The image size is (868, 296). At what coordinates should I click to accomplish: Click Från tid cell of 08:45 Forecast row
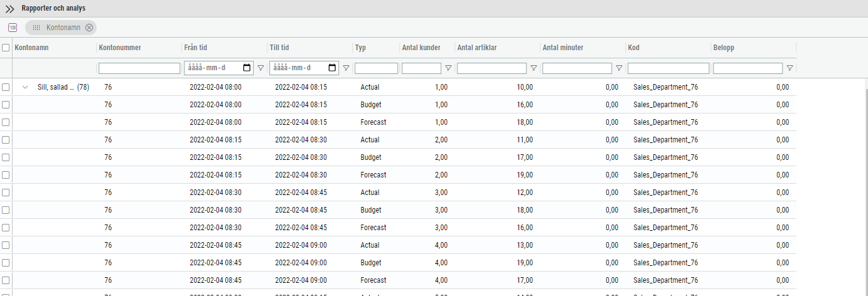point(215,280)
